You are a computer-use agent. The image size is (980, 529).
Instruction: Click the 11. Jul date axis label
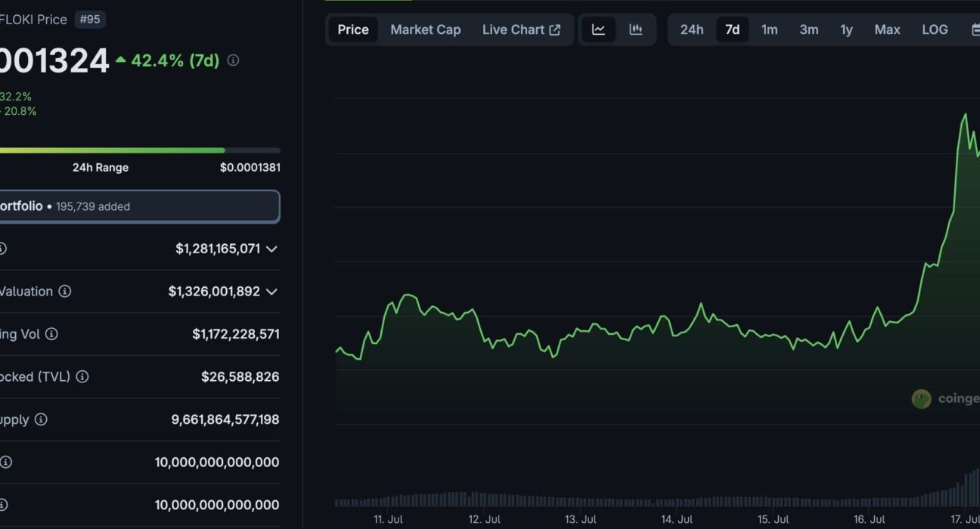(388, 519)
